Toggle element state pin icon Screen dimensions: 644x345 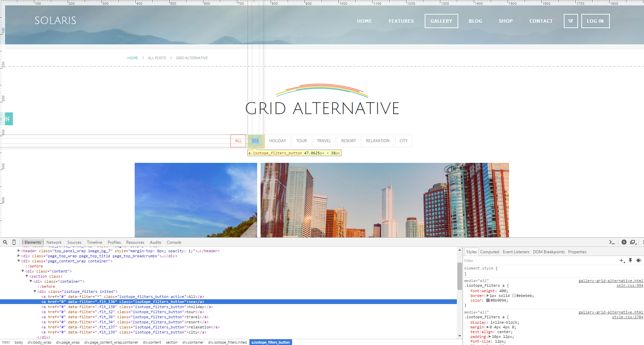pyautogui.click(x=630, y=260)
